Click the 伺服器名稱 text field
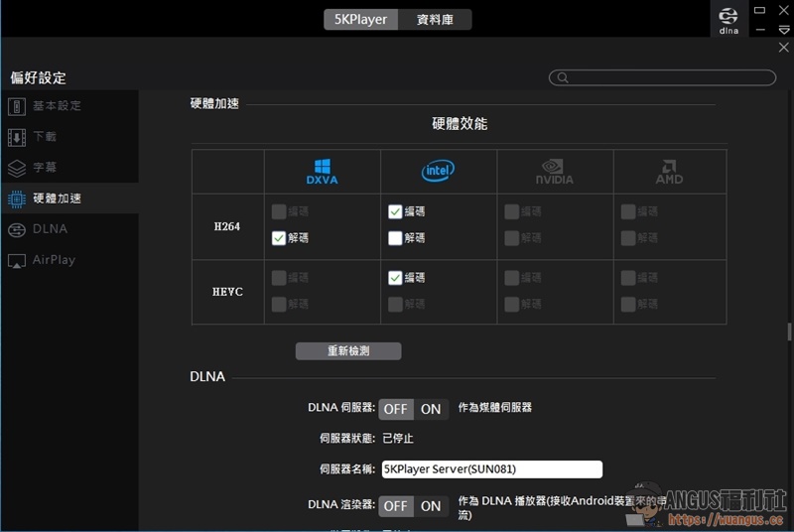This screenshot has width=794, height=532. 491,469
